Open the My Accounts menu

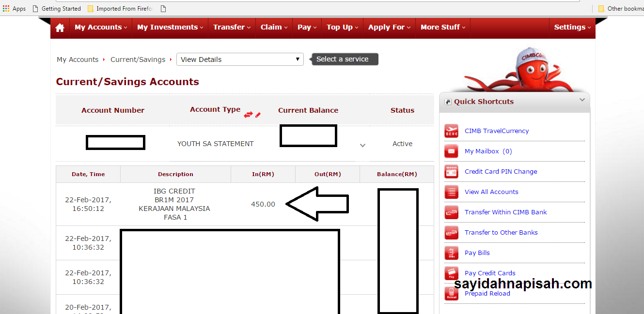coord(101,28)
